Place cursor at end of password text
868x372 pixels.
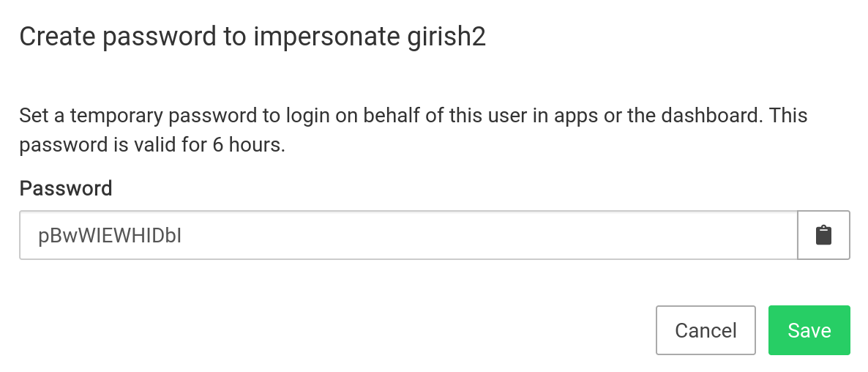(x=183, y=236)
